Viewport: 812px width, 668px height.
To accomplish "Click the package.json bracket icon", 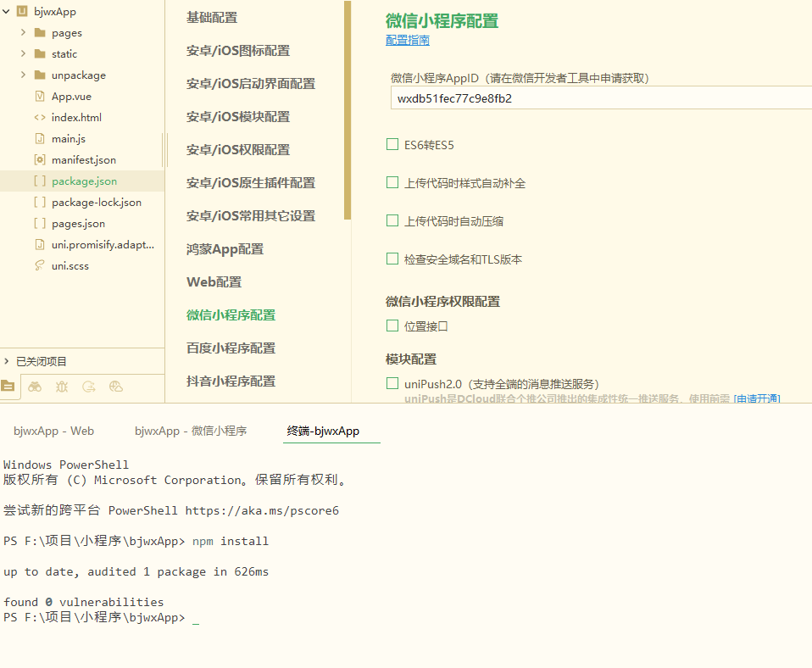I will [40, 181].
